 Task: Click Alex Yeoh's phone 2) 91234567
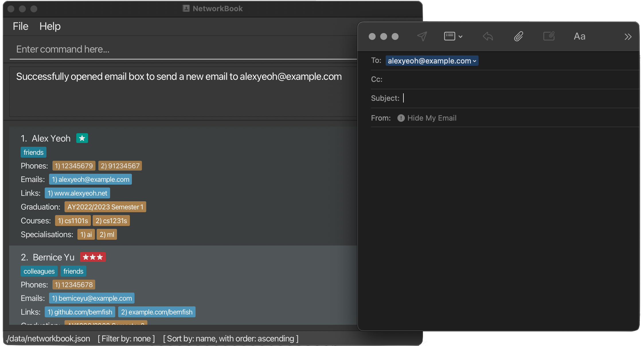tap(120, 166)
